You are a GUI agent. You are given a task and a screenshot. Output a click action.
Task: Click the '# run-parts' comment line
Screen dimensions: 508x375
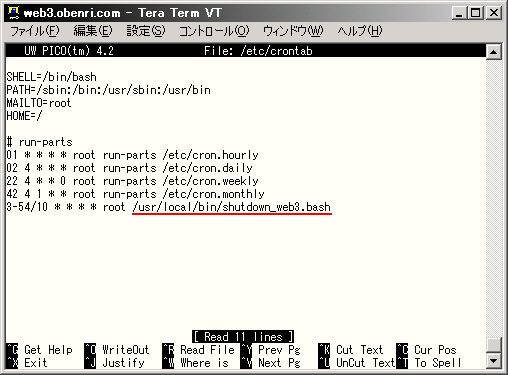pyautogui.click(x=40, y=142)
